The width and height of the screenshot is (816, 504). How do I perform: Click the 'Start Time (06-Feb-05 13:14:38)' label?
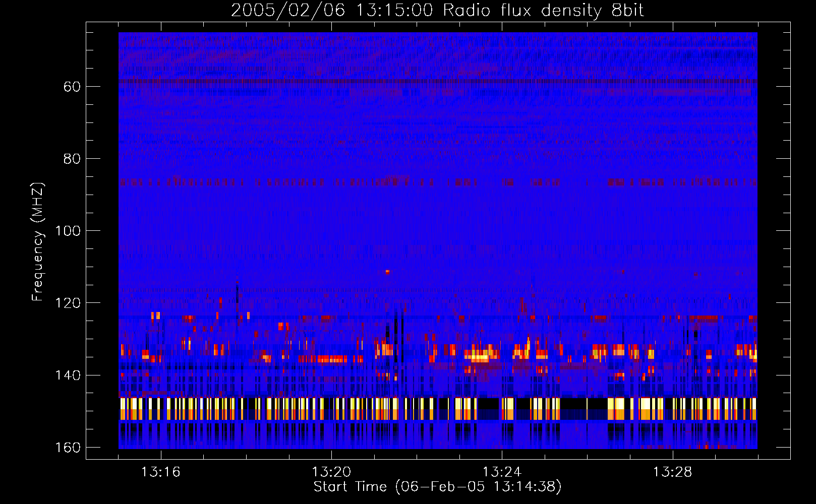[438, 487]
